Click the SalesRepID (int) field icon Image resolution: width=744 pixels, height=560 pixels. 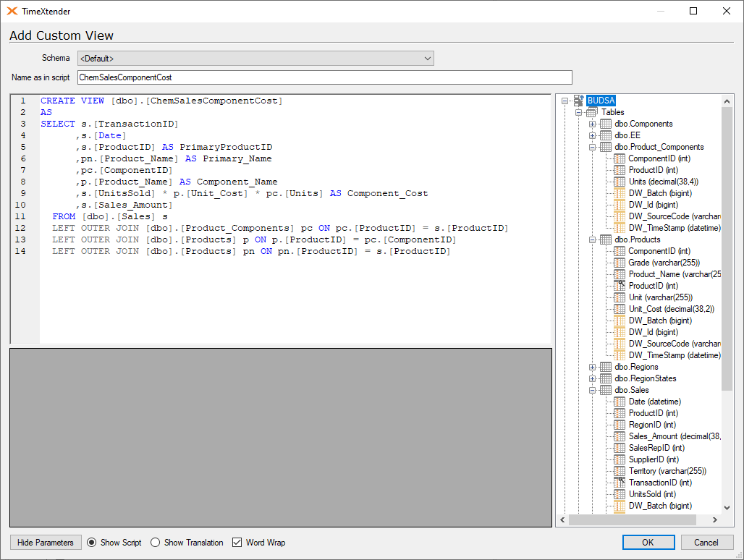(620, 448)
